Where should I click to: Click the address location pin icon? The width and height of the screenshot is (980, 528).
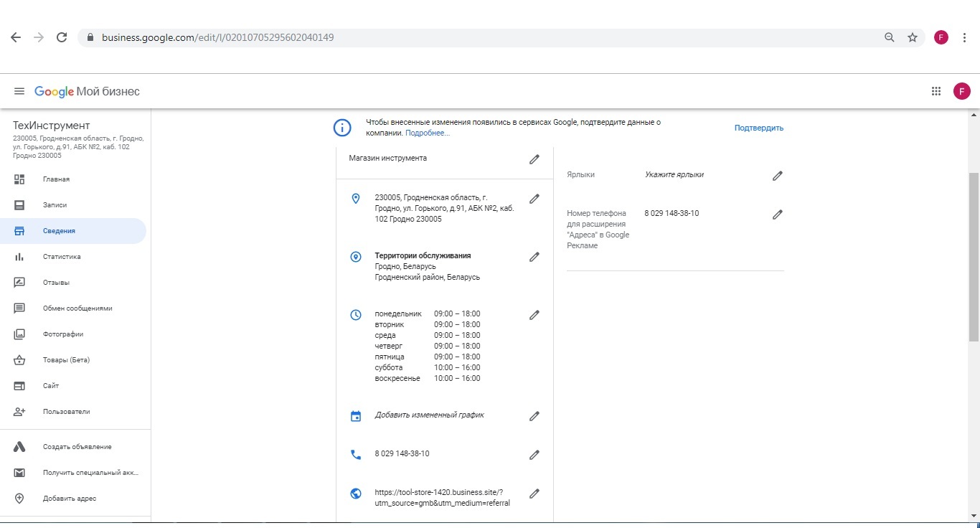coord(355,199)
